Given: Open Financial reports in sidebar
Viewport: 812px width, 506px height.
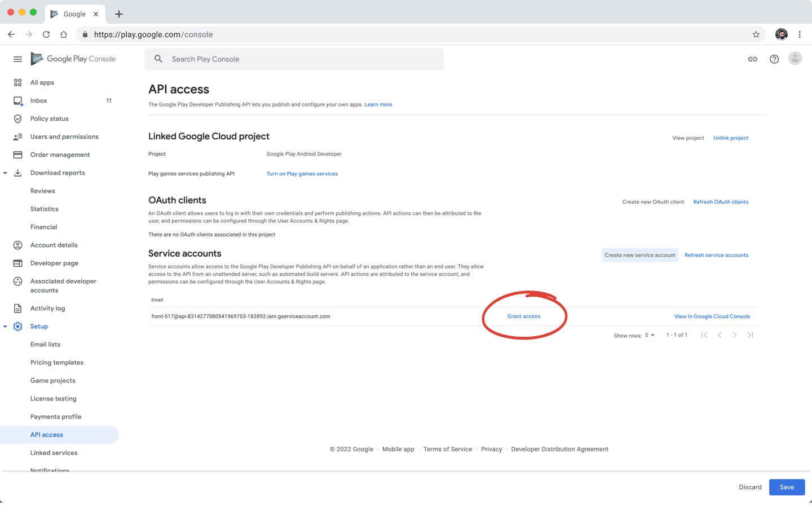Looking at the screenshot, I should pos(44,227).
